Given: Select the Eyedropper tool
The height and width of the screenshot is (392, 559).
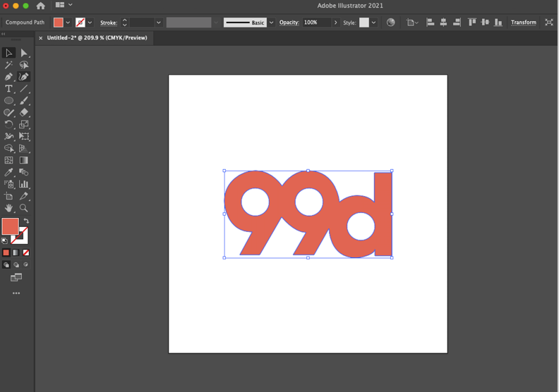Looking at the screenshot, I should (8, 172).
